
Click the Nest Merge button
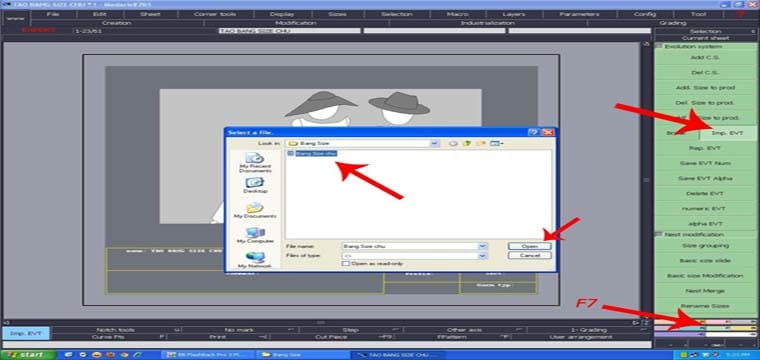tap(705, 291)
